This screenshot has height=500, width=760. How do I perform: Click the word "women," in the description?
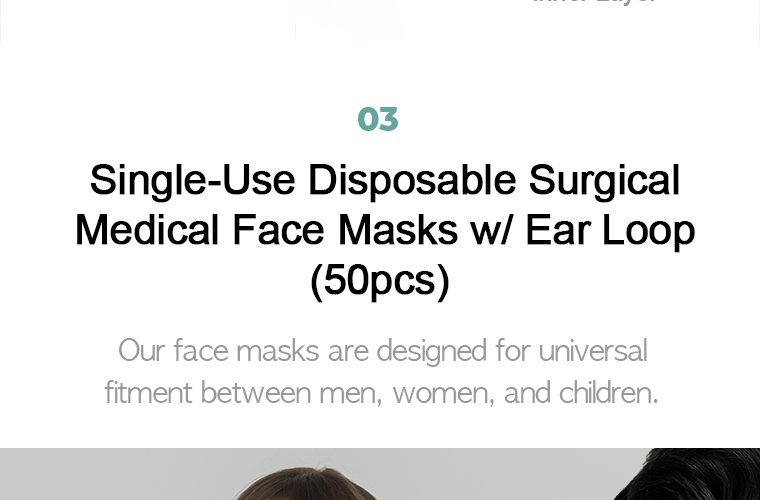(x=443, y=393)
